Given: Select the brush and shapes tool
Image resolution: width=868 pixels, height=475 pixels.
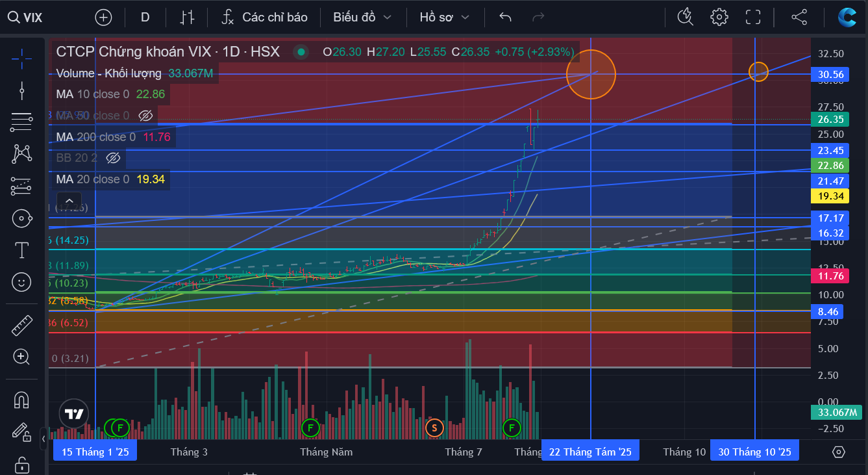Looking at the screenshot, I should [21, 218].
